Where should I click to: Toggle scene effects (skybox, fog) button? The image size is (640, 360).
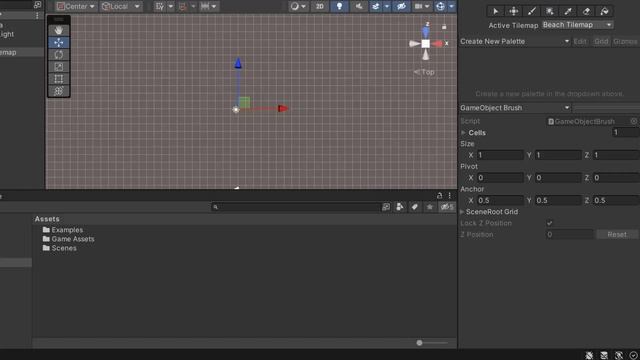[x=376, y=6]
